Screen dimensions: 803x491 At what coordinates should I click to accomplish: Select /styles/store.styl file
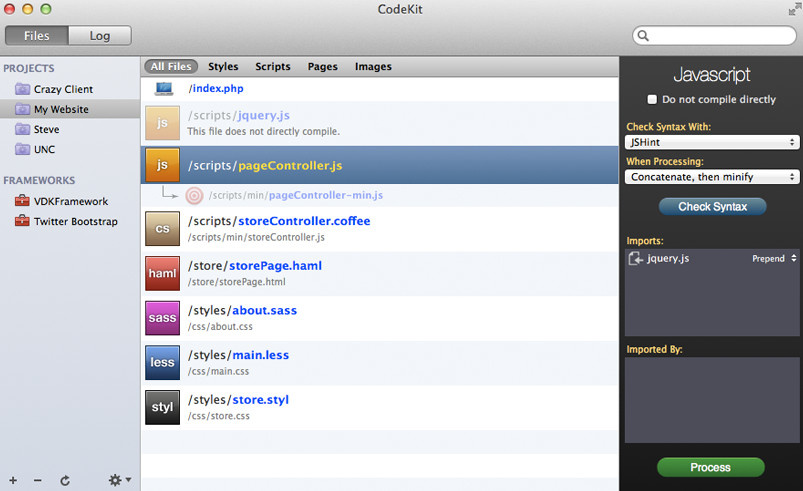pos(238,399)
